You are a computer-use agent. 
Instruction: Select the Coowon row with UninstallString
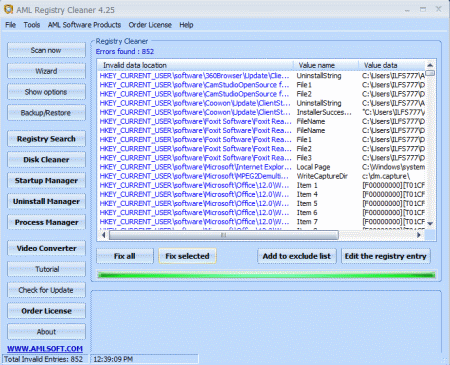point(262,103)
